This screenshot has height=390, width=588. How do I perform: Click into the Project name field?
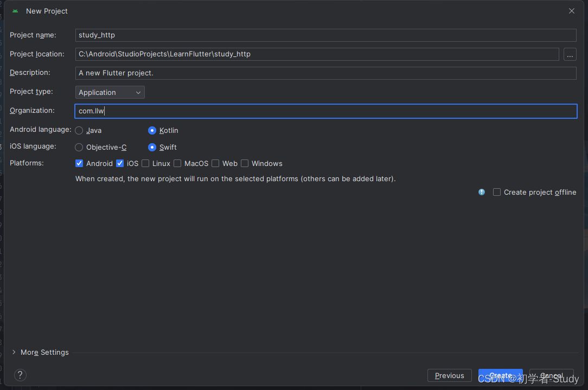tap(325, 35)
